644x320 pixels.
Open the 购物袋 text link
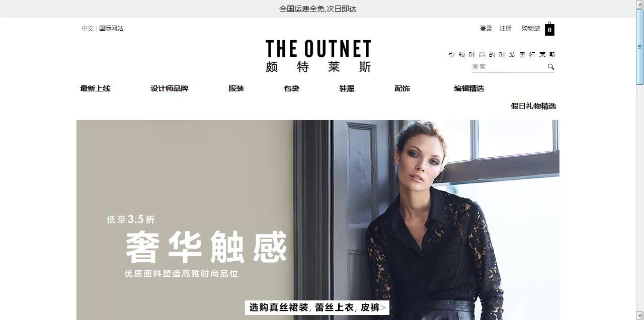[x=531, y=29]
